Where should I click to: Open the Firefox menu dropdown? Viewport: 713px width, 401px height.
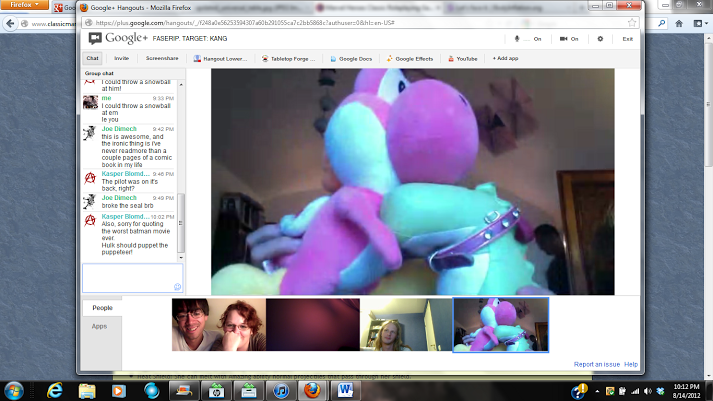[x=24, y=5]
